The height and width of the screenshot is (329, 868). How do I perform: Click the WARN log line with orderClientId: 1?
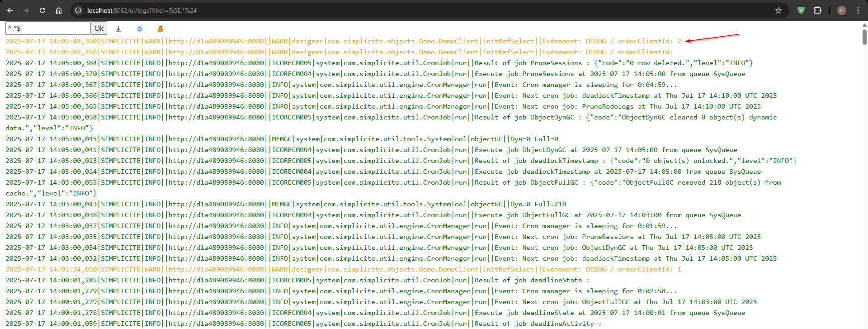click(344, 269)
